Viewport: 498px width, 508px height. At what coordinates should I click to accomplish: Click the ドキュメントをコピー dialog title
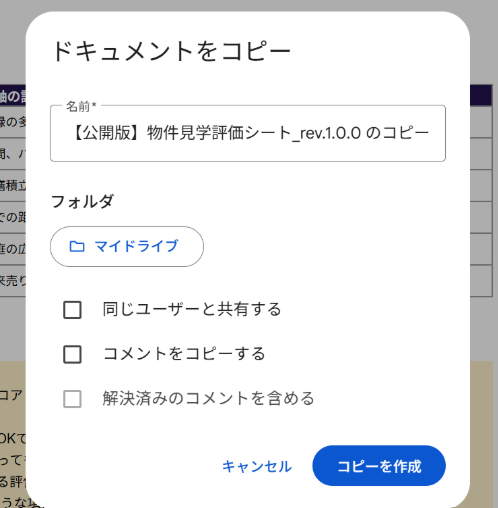point(172,51)
